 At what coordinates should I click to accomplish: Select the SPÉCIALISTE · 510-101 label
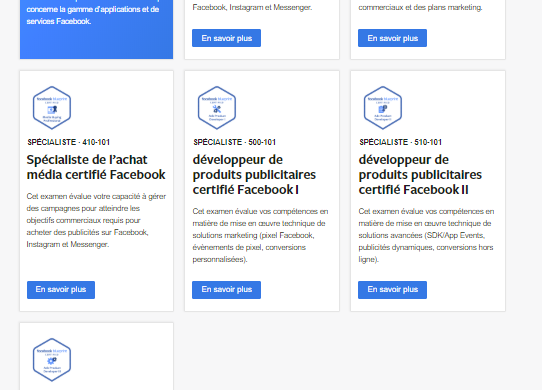tap(400, 142)
